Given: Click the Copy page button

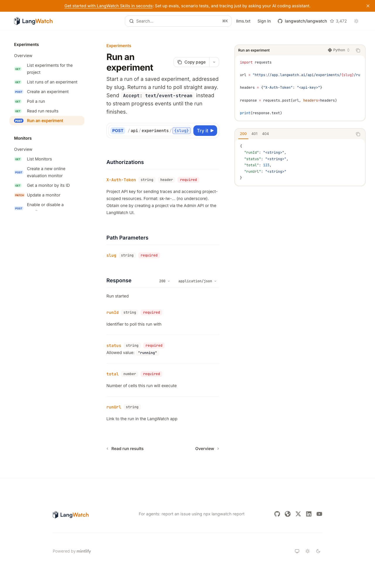Looking at the screenshot, I should coord(192,62).
